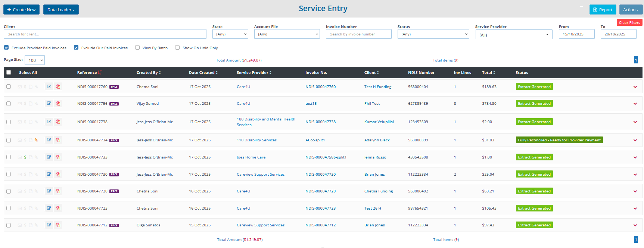Click the Search for client input field
Screen dimensions: 644x248
pos(105,34)
